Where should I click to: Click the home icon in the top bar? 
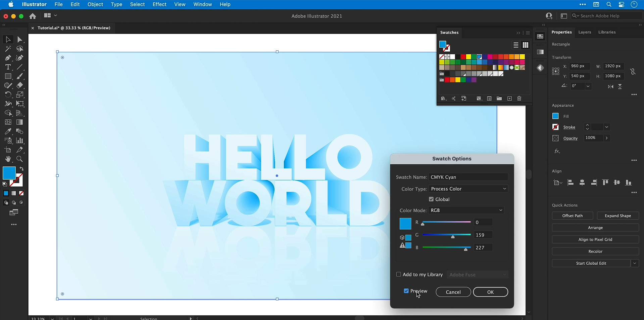(33, 16)
